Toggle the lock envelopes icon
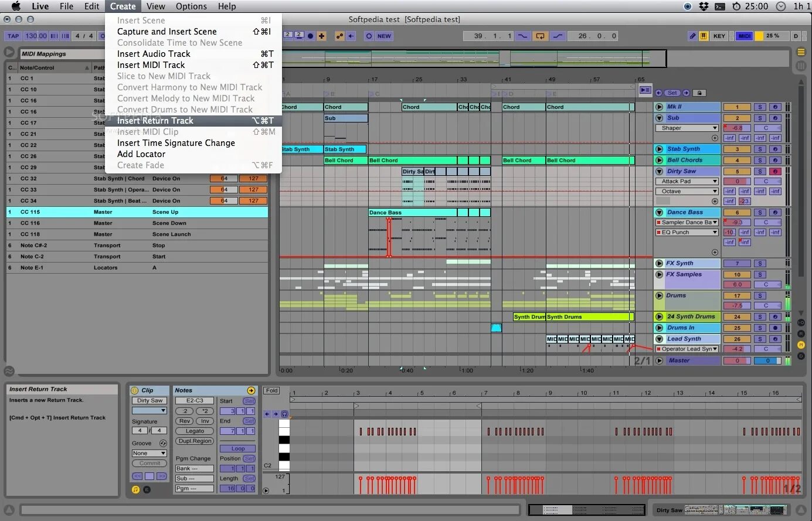Screen dimensions: 812x521 point(699,93)
